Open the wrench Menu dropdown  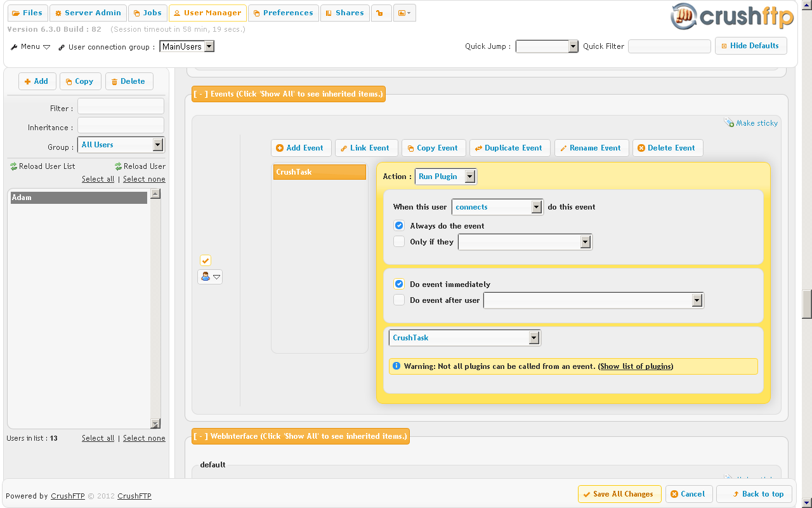[x=30, y=46]
